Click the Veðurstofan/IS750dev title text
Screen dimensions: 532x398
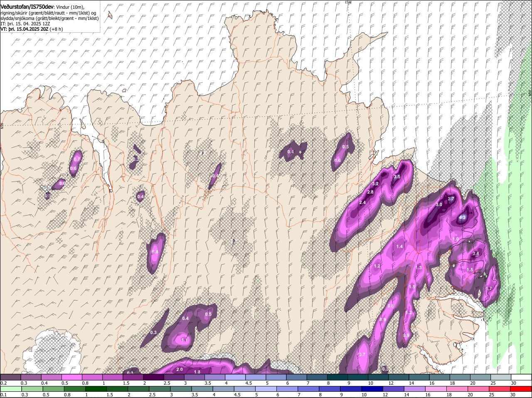point(27,7)
